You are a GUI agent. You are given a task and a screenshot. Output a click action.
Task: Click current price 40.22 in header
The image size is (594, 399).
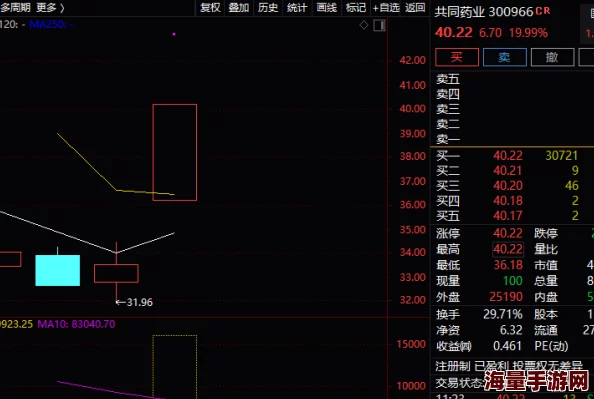pyautogui.click(x=453, y=33)
